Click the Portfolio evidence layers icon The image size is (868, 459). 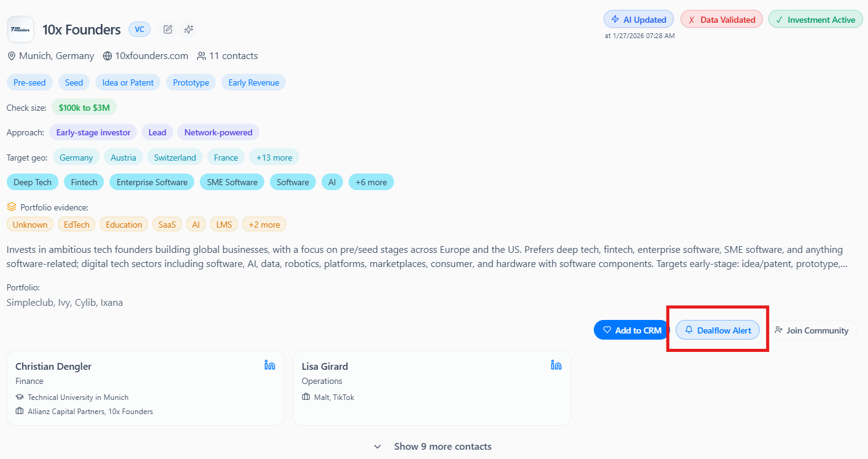(x=12, y=207)
